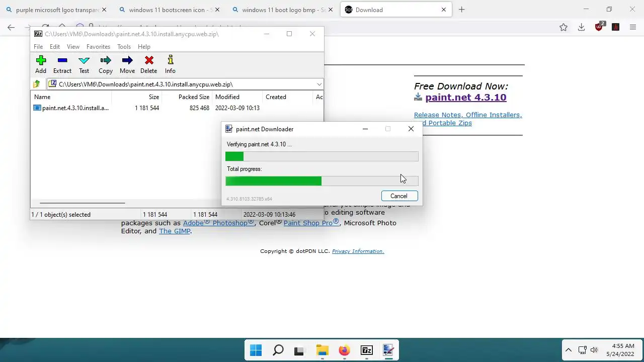Close the Download browser tab

[x=444, y=10]
